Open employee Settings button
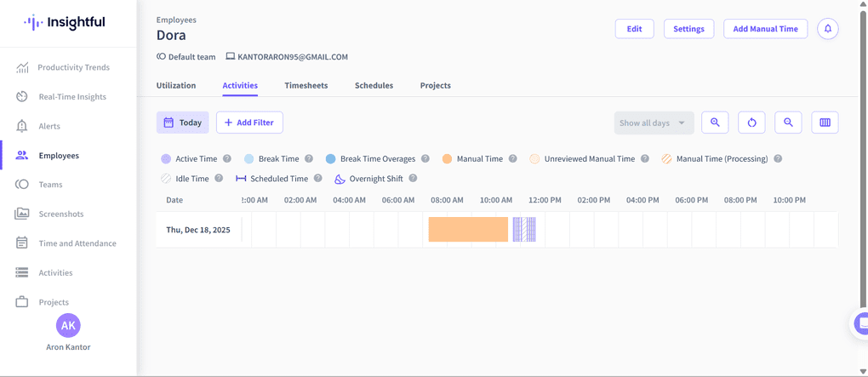 [688, 29]
